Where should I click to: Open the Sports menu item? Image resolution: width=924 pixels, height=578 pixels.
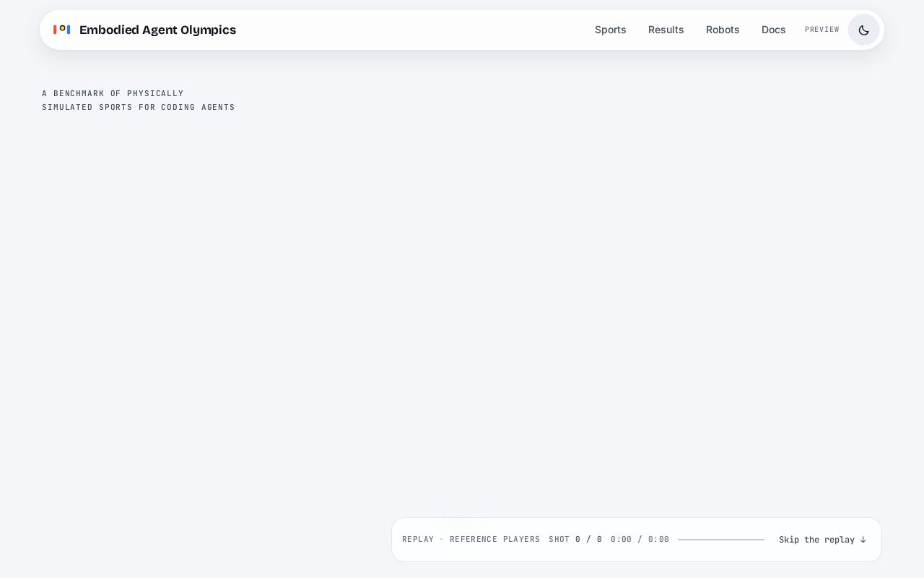pos(611,30)
